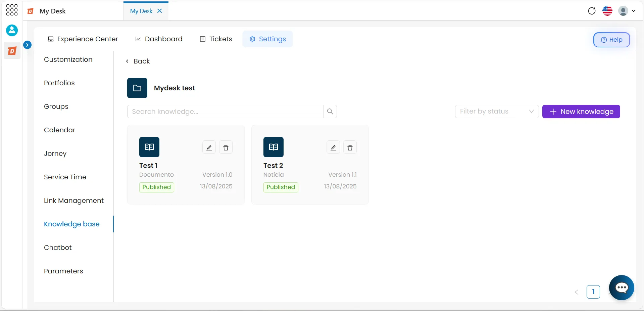Create a New knowledge article
Image resolution: width=644 pixels, height=311 pixels.
pyautogui.click(x=581, y=112)
